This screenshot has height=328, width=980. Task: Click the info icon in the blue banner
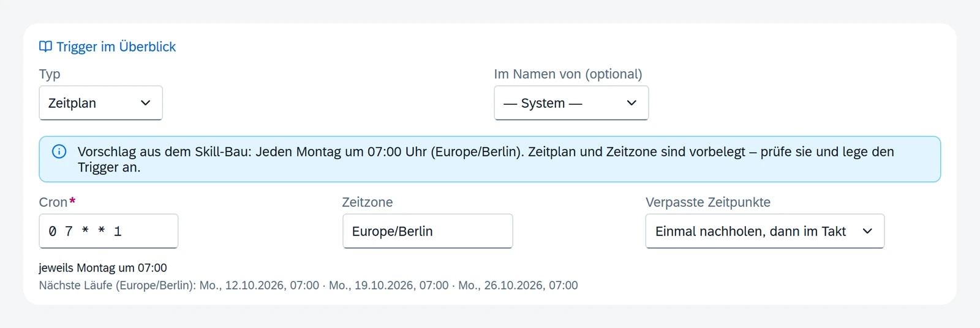pos(59,151)
